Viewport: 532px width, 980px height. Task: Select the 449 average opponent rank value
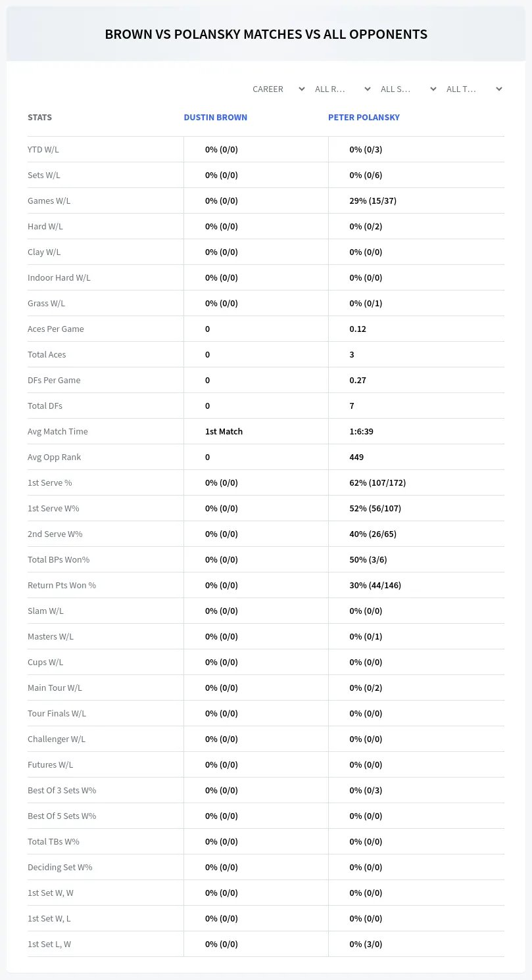coord(356,457)
